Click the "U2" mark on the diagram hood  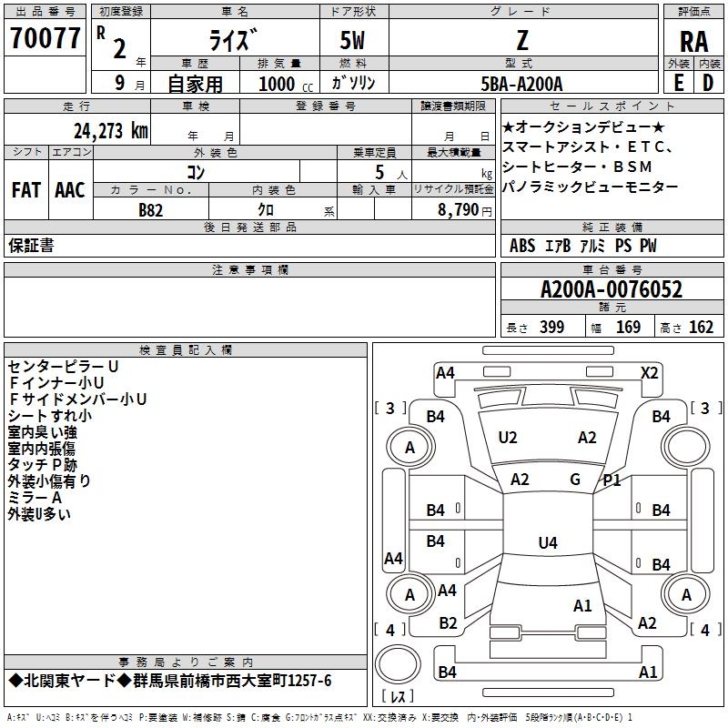[508, 438]
